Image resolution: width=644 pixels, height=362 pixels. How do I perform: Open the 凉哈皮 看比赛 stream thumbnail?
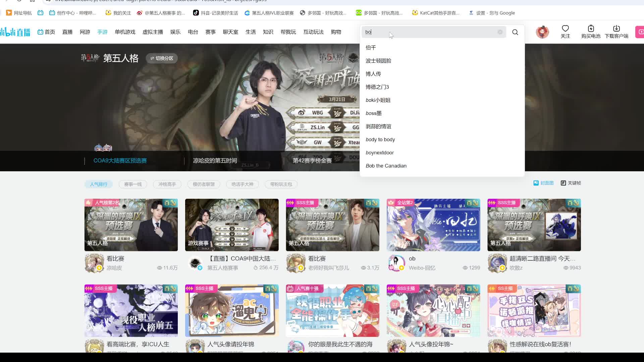pyautogui.click(x=131, y=225)
